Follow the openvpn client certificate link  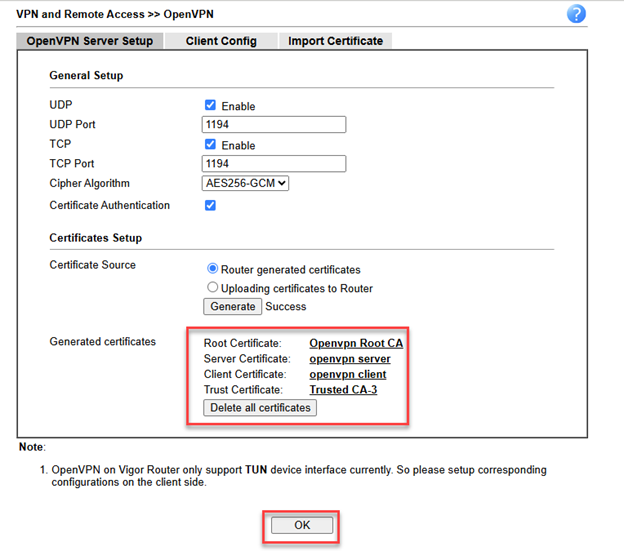pyautogui.click(x=347, y=374)
